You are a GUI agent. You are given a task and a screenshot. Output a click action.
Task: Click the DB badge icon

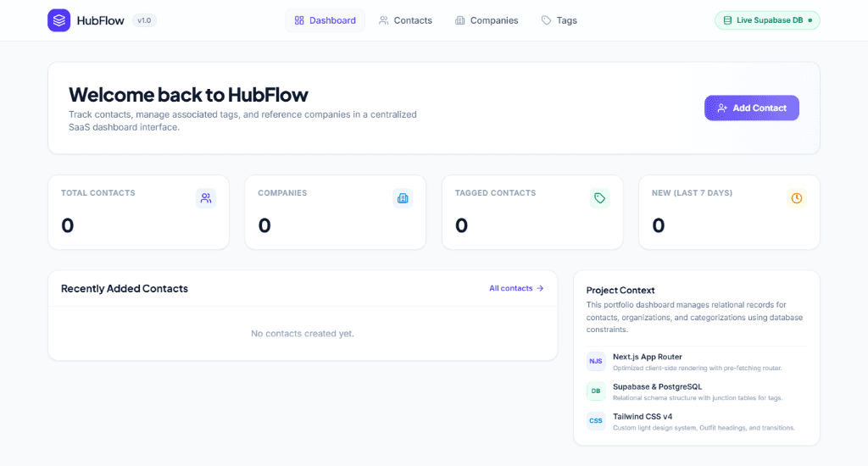click(x=596, y=391)
